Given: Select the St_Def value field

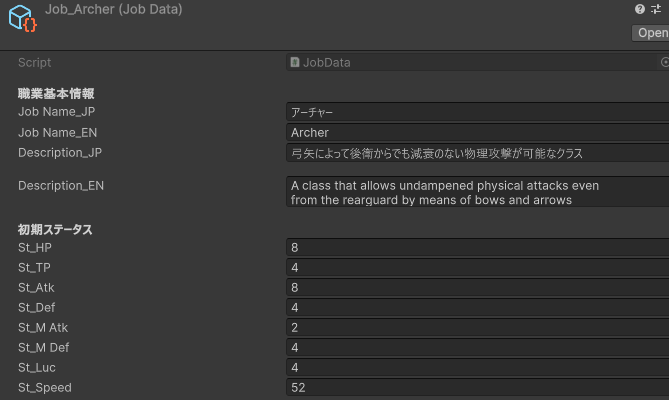Looking at the screenshot, I should 477,307.
